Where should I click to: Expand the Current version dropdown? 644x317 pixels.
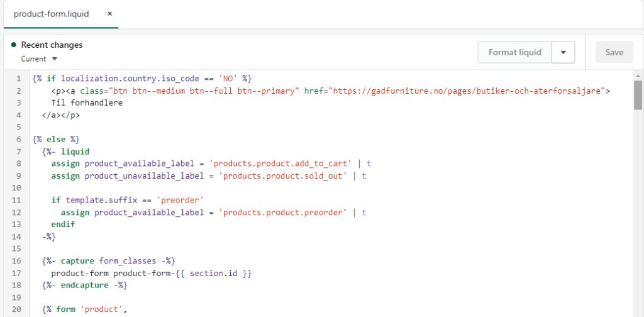tap(40, 58)
